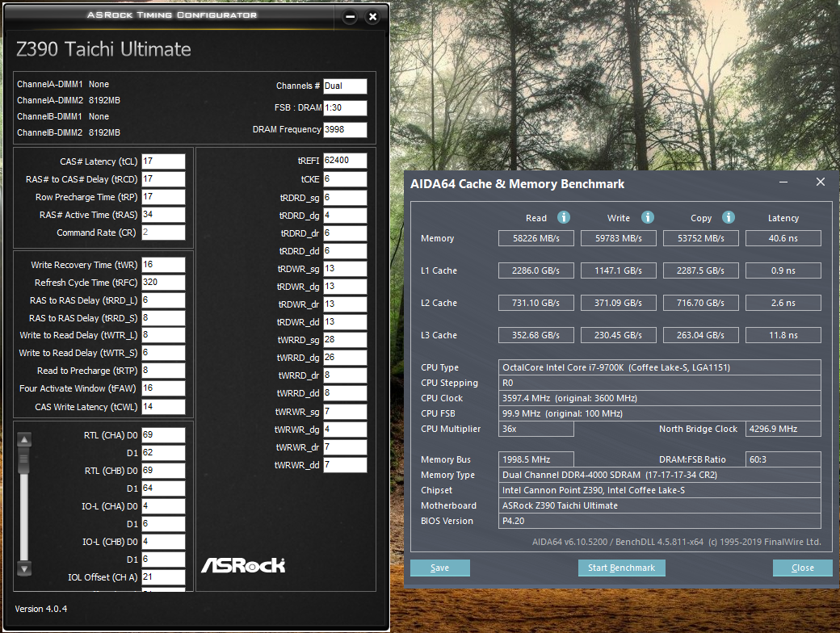Screen dimensions: 840x633
Task: Click the Z390 Taichi Ultimate heading
Action: [103, 49]
